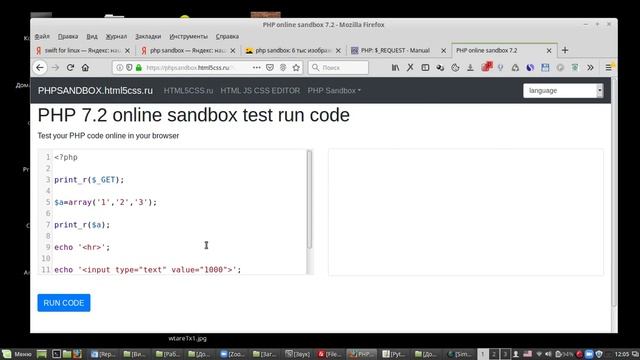Screen dimensions: 640x360
Task: Open the Журнал menu
Action: tap(116, 36)
